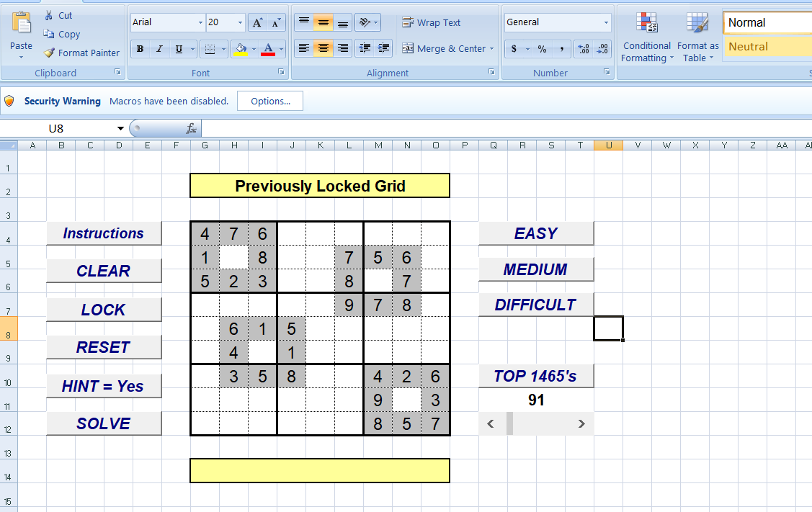Toggle Bold formatting
Screen dimensions: 812x512
[x=140, y=48]
